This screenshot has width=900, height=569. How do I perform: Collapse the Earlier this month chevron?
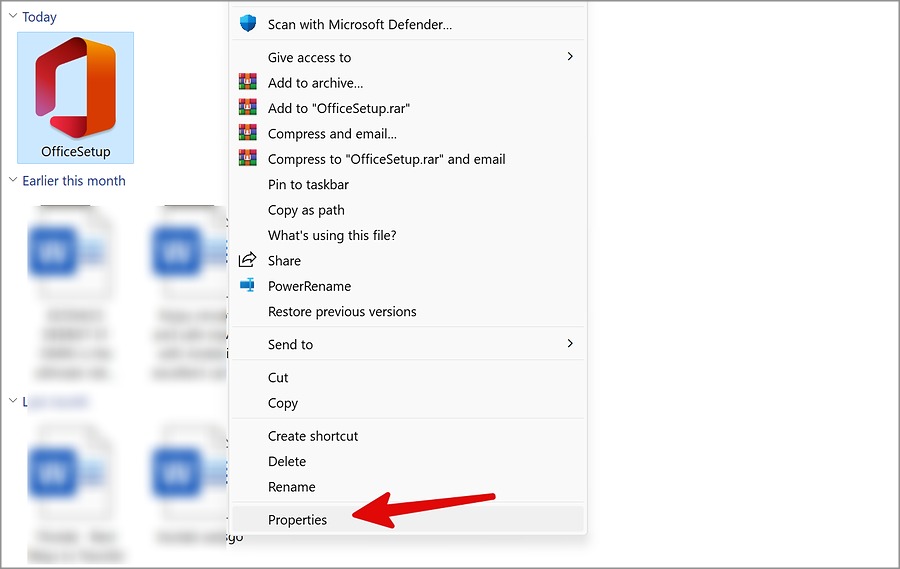pos(13,180)
